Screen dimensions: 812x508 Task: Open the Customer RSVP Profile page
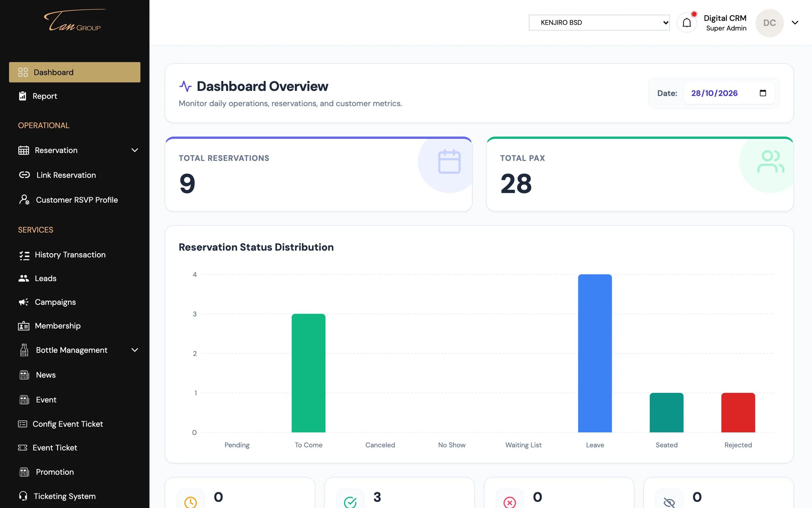point(74,199)
